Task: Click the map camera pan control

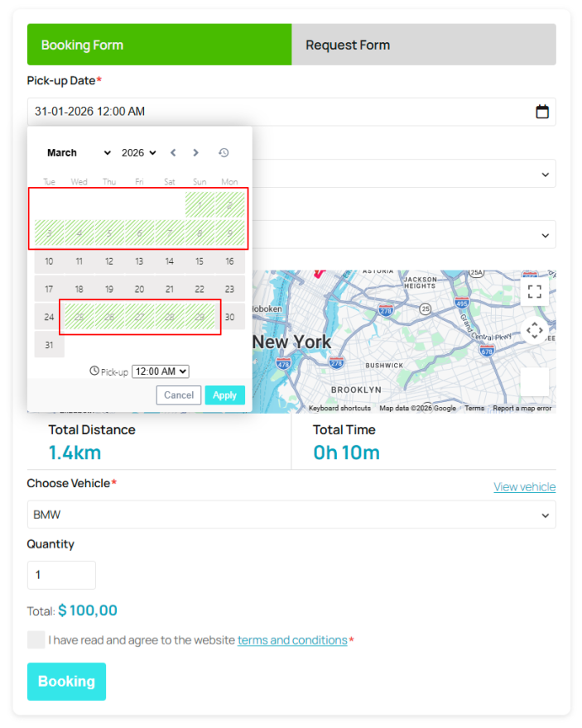Action: (535, 331)
